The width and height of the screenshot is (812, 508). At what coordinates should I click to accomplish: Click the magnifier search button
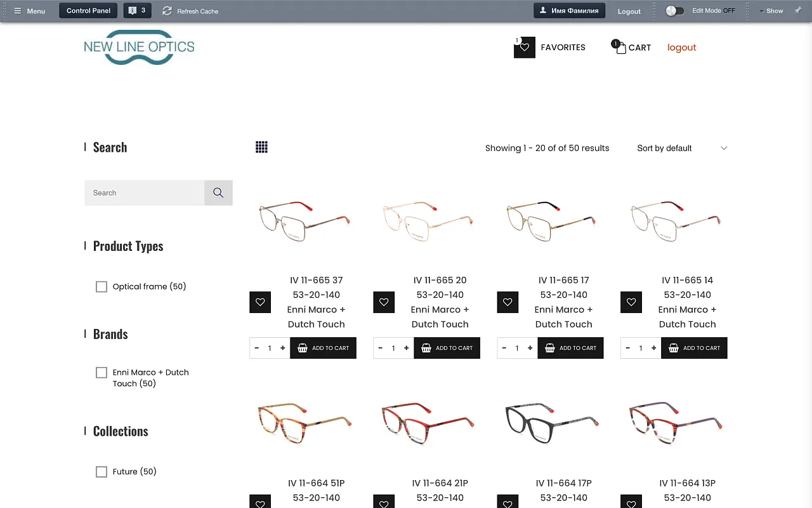pyautogui.click(x=218, y=193)
